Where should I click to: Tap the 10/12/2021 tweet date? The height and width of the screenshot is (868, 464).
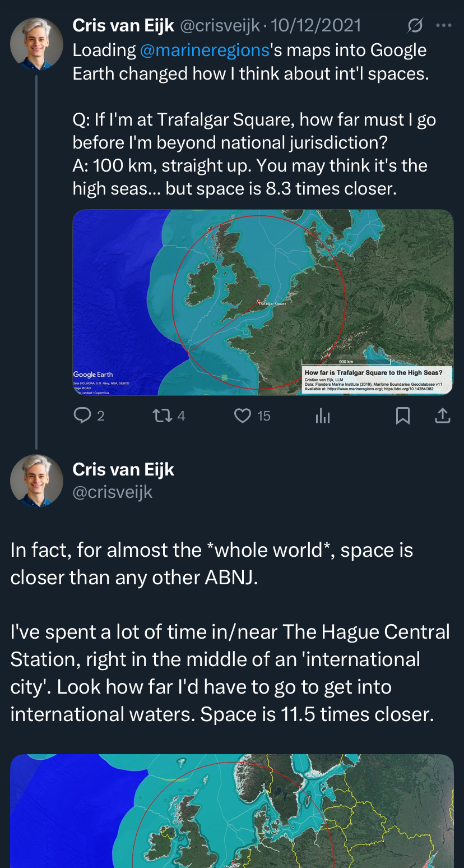(x=316, y=26)
